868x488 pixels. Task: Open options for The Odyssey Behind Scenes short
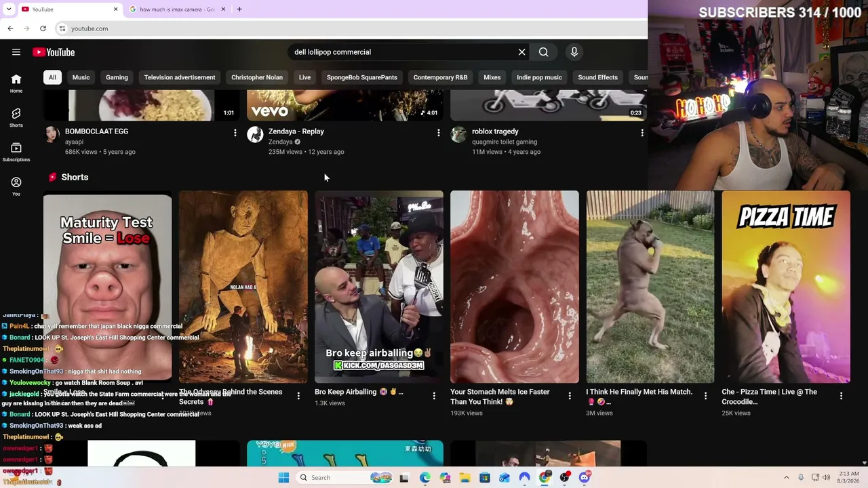[298, 396]
